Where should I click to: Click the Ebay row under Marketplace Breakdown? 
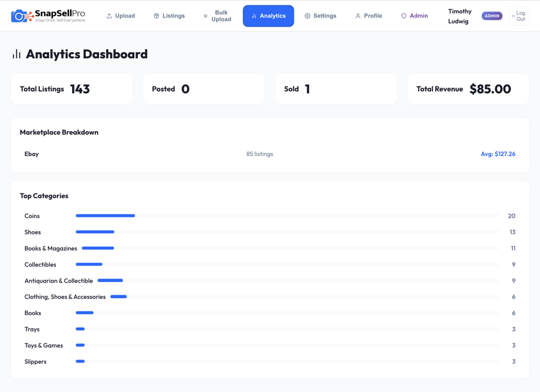click(x=270, y=154)
